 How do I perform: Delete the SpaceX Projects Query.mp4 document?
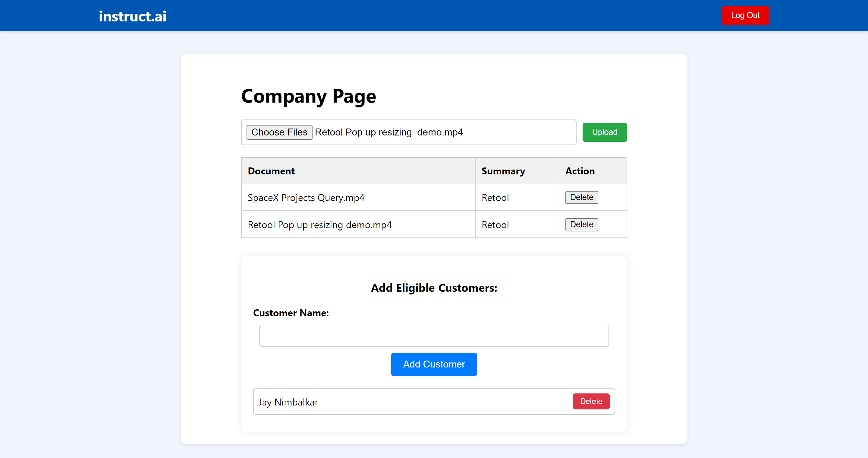point(581,197)
